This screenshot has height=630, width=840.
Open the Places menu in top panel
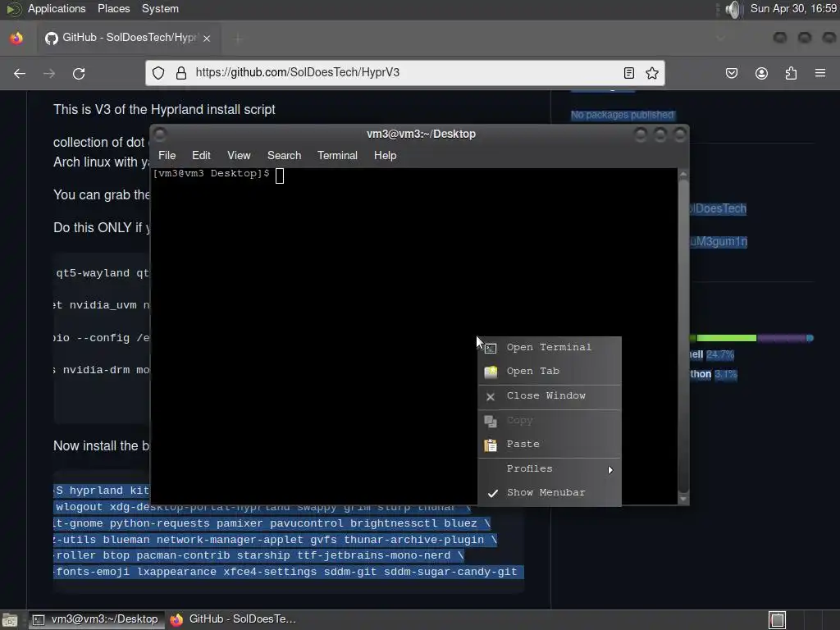point(113,8)
